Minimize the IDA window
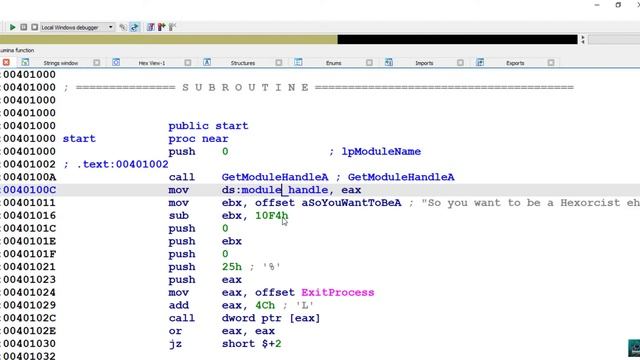 click(597, 5)
